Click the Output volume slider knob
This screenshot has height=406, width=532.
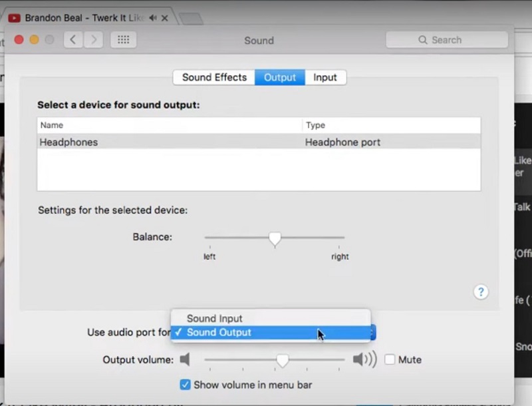pos(283,360)
